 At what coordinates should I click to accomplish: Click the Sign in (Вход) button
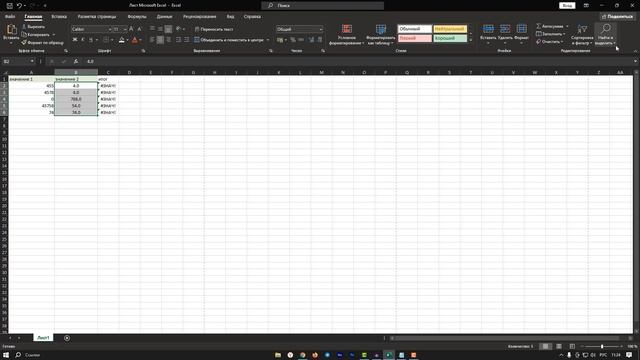567,5
